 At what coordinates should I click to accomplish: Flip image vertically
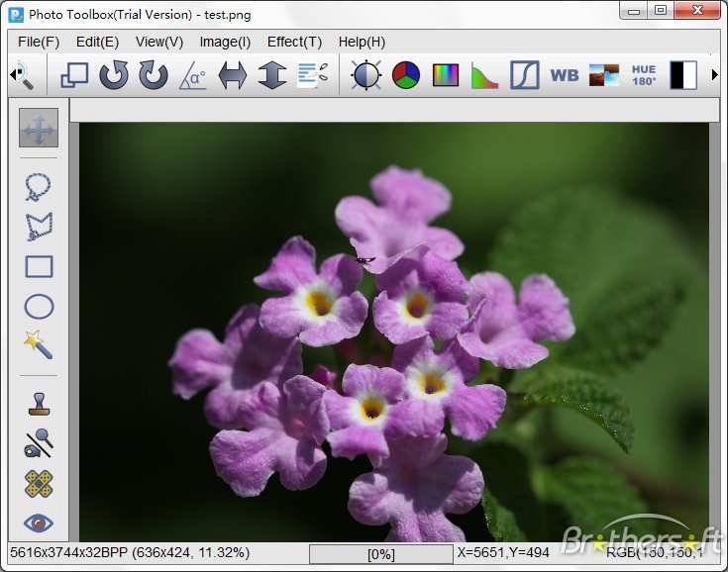click(x=272, y=75)
